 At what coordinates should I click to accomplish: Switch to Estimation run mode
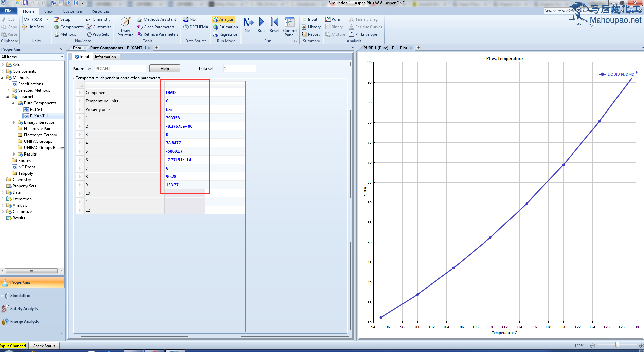click(x=225, y=27)
